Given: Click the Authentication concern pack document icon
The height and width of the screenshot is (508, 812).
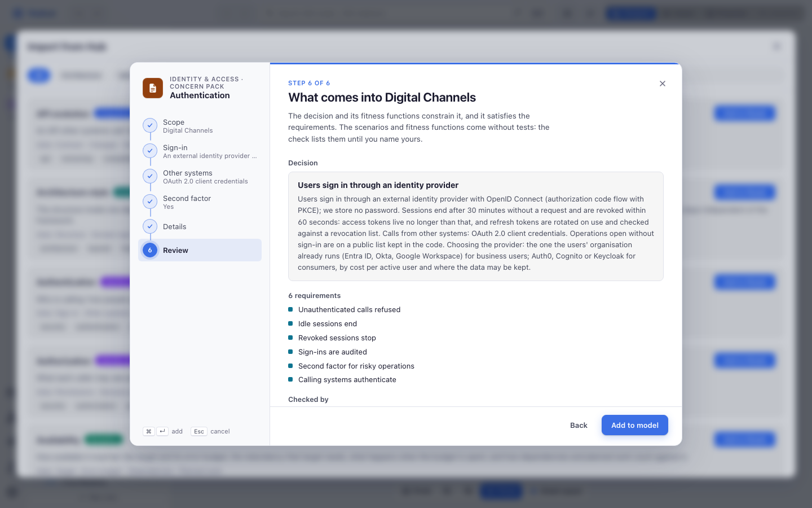Looking at the screenshot, I should [x=153, y=88].
